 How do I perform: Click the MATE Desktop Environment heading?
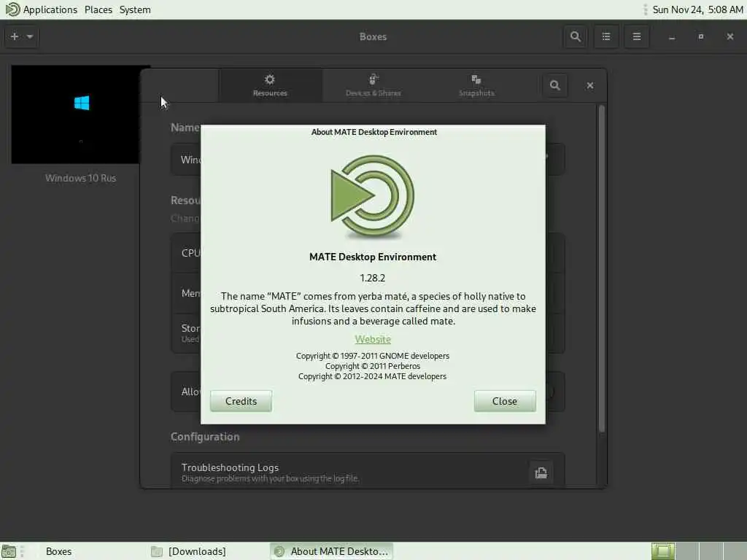click(373, 257)
